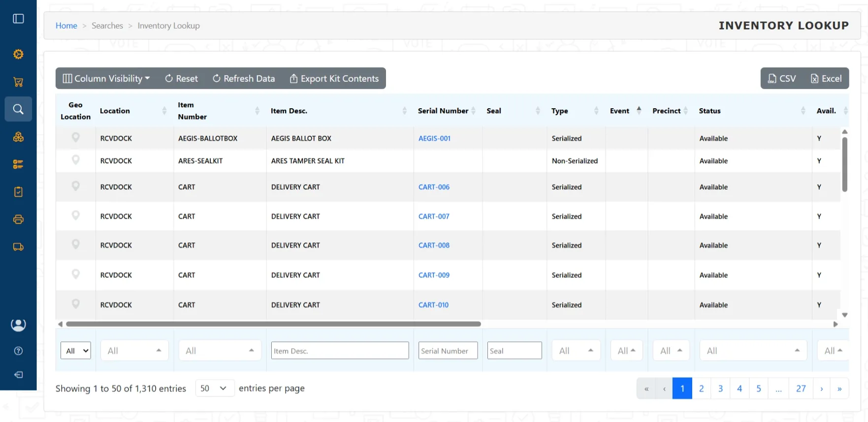
Task: Open the settings gear in sidebar
Action: [x=18, y=54]
